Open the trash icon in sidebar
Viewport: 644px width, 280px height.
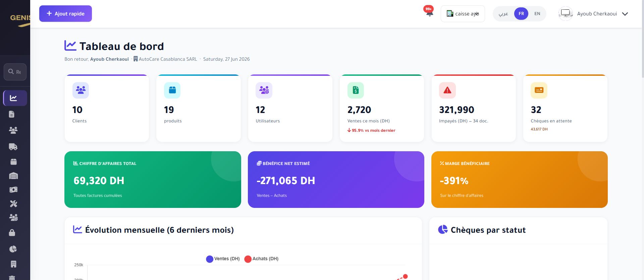pos(12,278)
